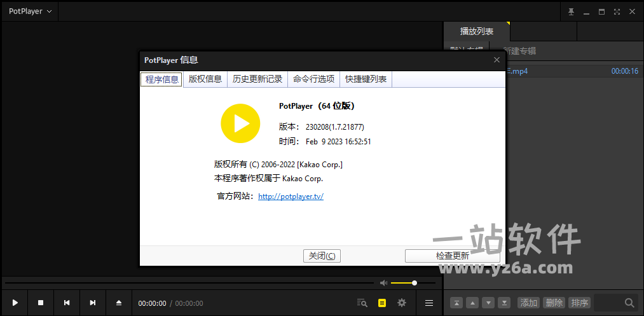Toggle the yellow playlist panel icon
This screenshot has width=644, height=316.
click(x=382, y=303)
